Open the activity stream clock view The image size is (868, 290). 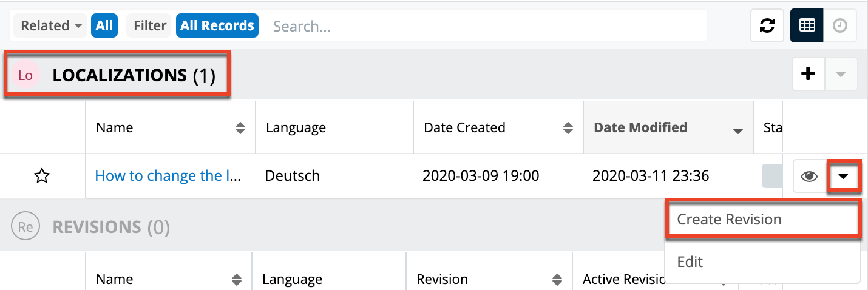[x=840, y=25]
